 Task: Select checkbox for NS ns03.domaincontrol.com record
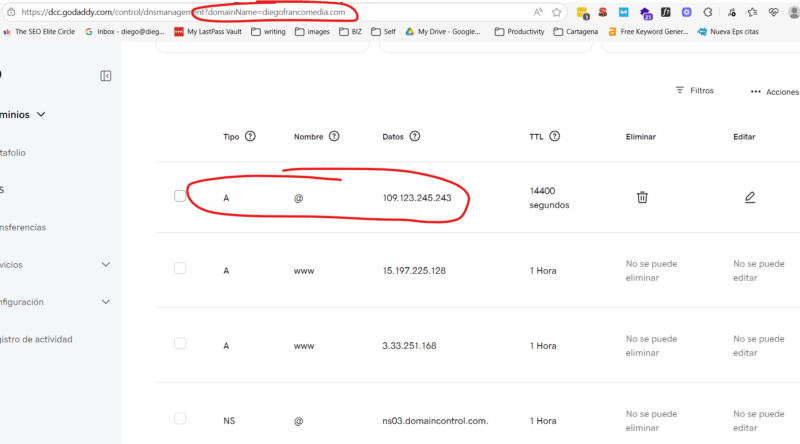point(180,418)
